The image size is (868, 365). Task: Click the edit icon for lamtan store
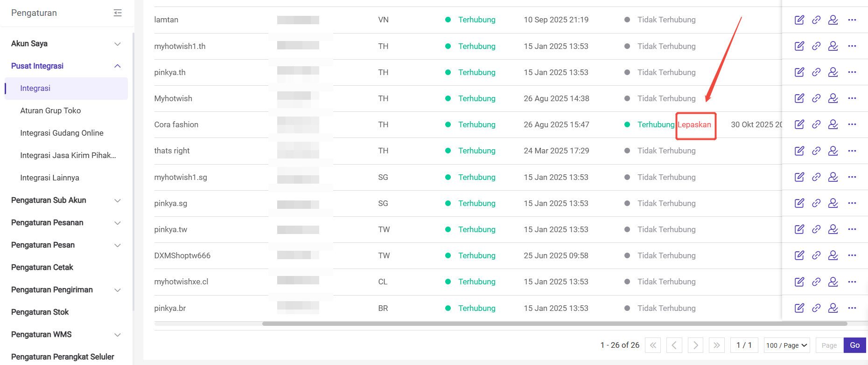coord(799,20)
